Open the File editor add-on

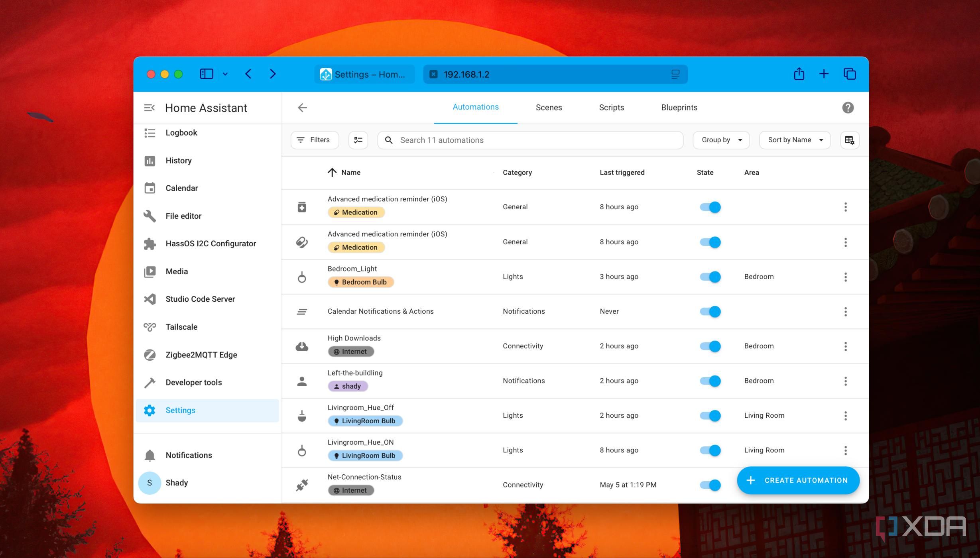point(207,216)
